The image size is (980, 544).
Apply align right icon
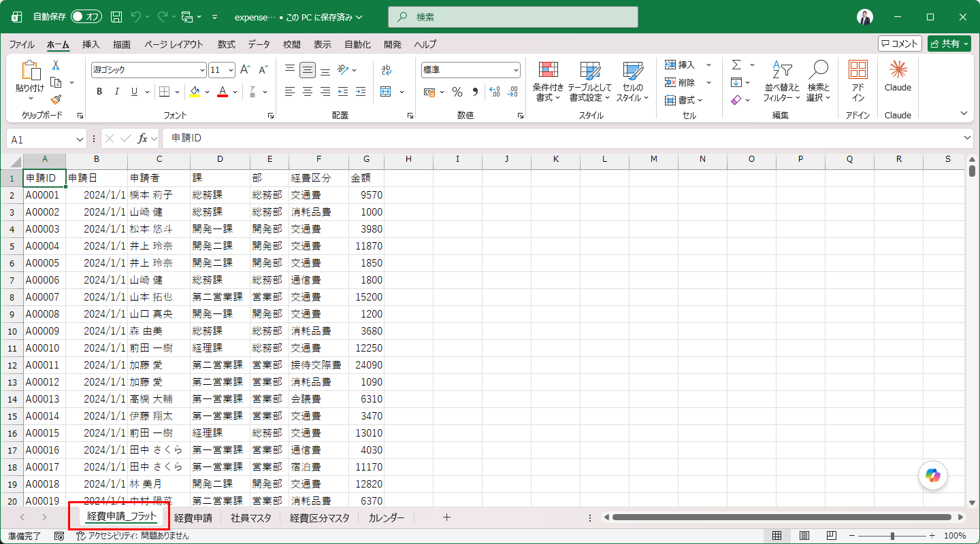point(325,91)
